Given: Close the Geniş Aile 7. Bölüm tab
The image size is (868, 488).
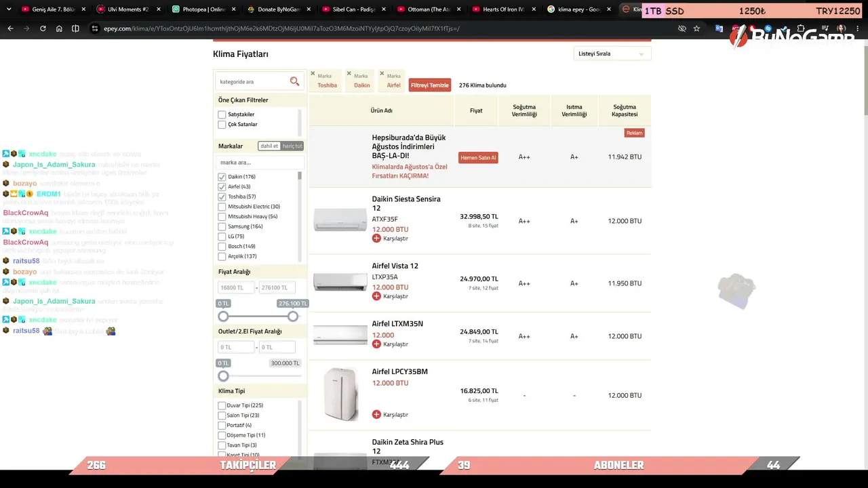Looking at the screenshot, I should 83,9.
